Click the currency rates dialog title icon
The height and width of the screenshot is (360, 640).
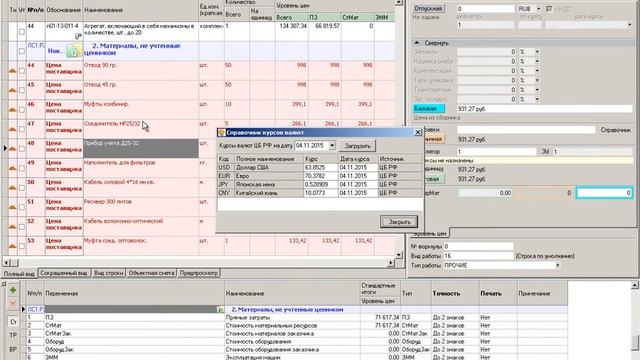pyautogui.click(x=222, y=132)
